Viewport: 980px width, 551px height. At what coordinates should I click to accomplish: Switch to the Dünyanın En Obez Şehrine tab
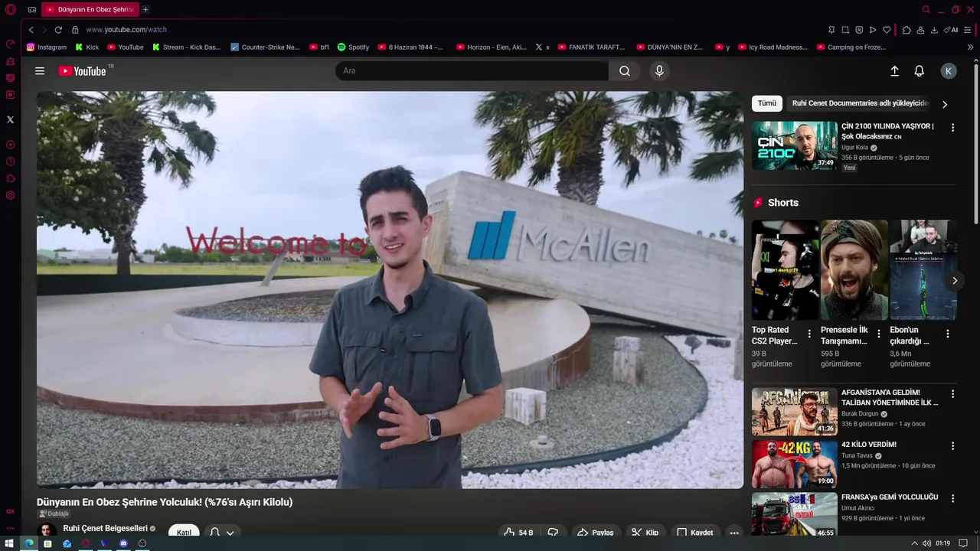click(x=90, y=10)
